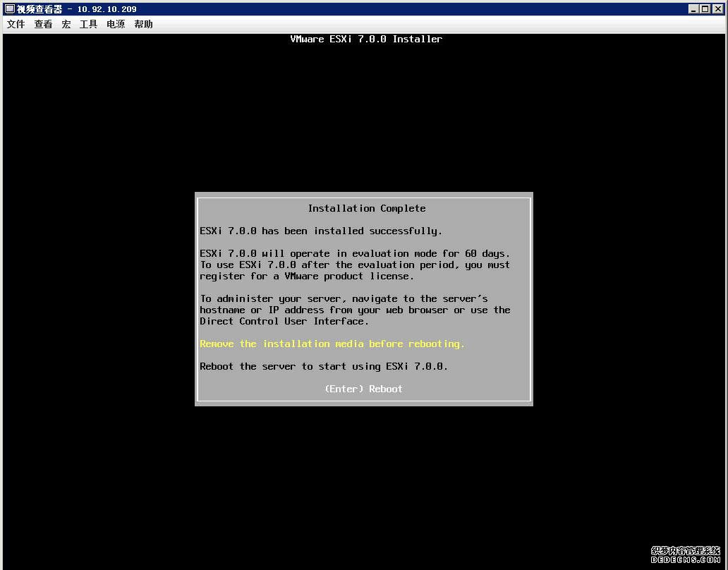728x570 pixels.
Task: Open the 宏 (Macro) menu
Action: 66,24
